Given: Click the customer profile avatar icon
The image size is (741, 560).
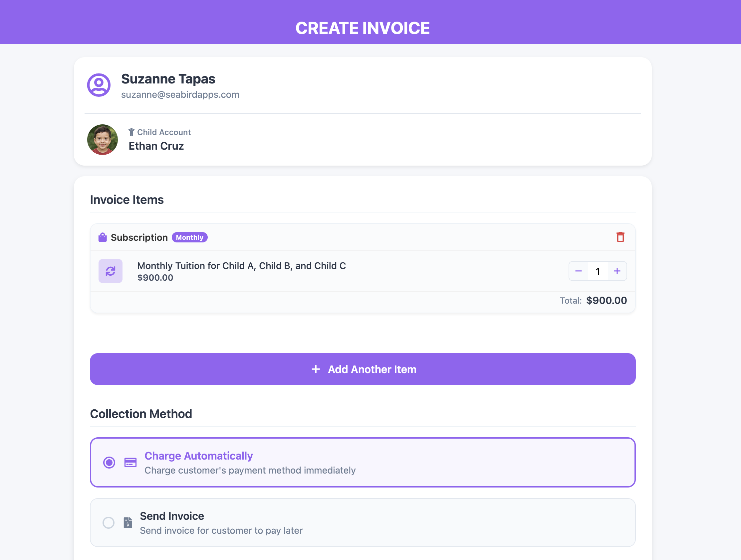Looking at the screenshot, I should click(x=99, y=85).
